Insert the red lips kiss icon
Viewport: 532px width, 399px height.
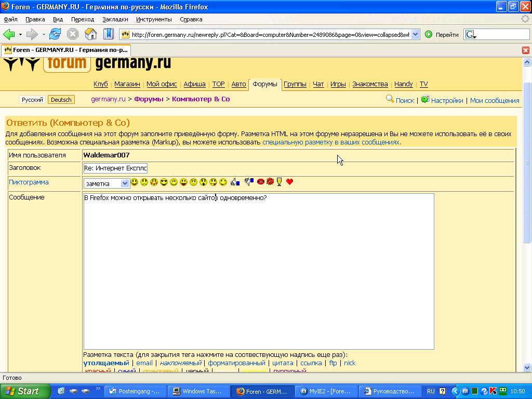click(261, 182)
